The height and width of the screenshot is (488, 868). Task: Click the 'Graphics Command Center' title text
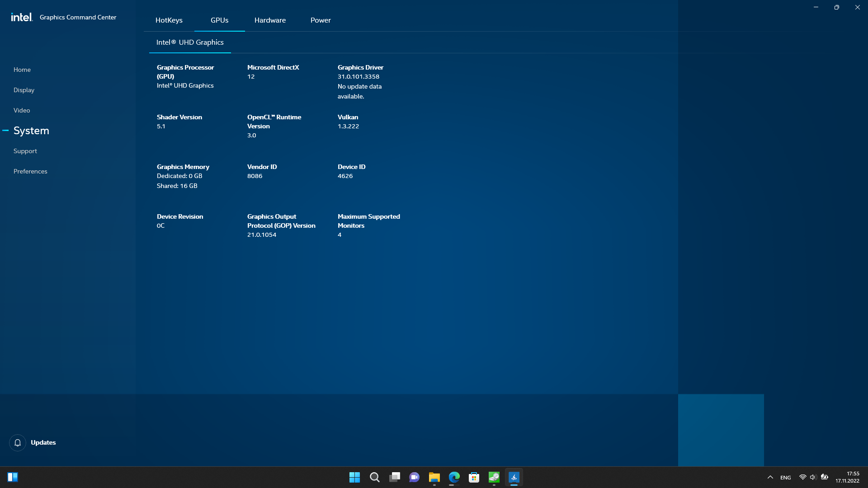click(x=78, y=17)
